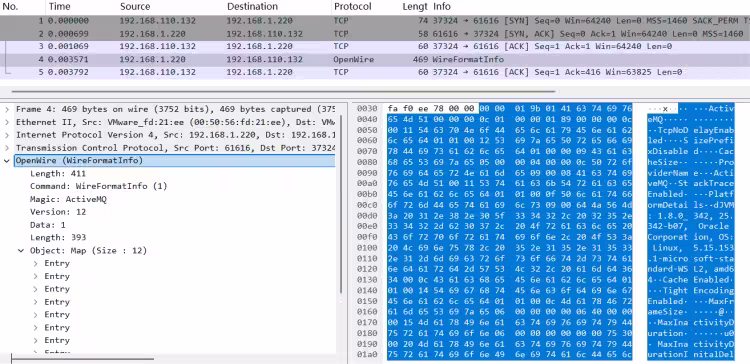
Task: Click source IP 192.168.1.220 in packet 4
Action: pos(153,59)
